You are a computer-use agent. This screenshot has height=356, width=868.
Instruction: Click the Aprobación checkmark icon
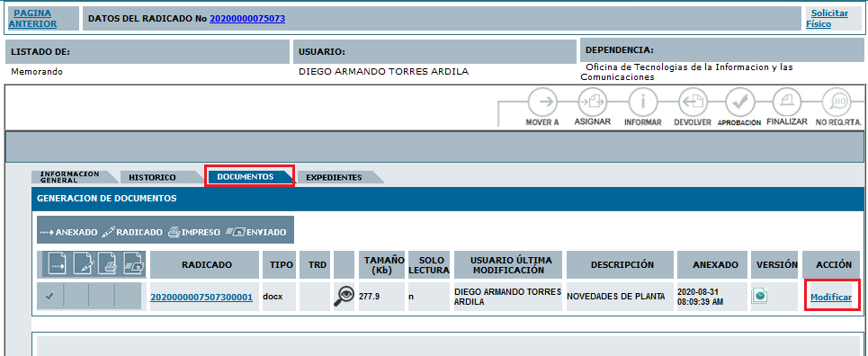point(739,102)
